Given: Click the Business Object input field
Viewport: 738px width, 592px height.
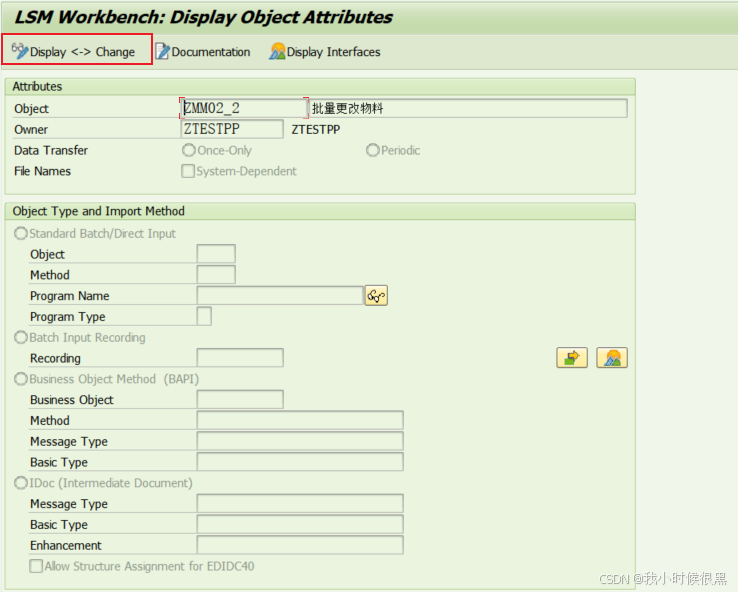Looking at the screenshot, I should point(240,400).
